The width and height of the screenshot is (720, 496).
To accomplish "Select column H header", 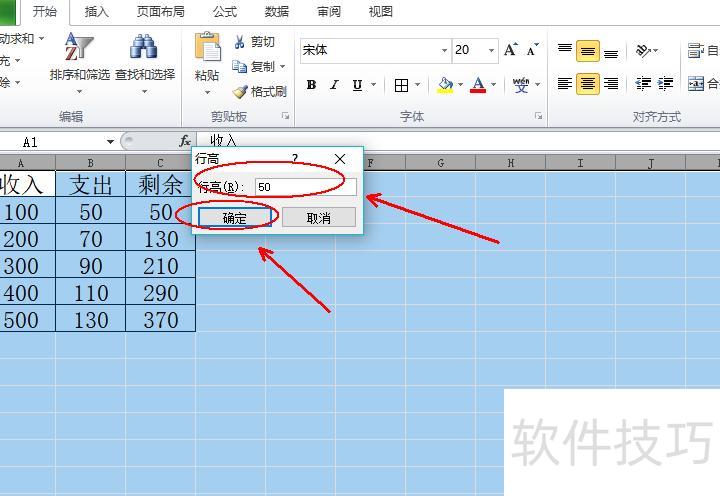I will (511, 163).
